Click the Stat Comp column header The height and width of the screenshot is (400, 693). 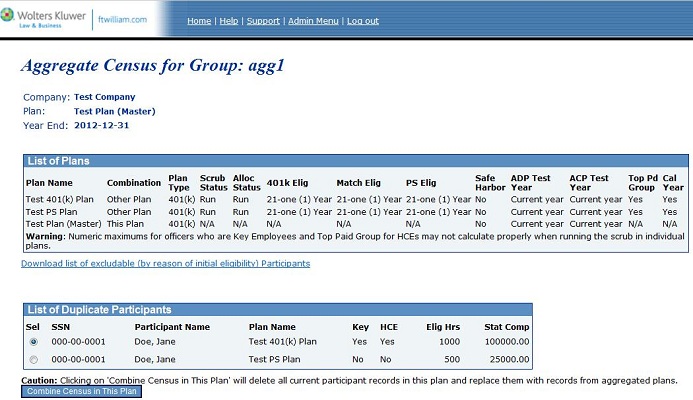(506, 327)
